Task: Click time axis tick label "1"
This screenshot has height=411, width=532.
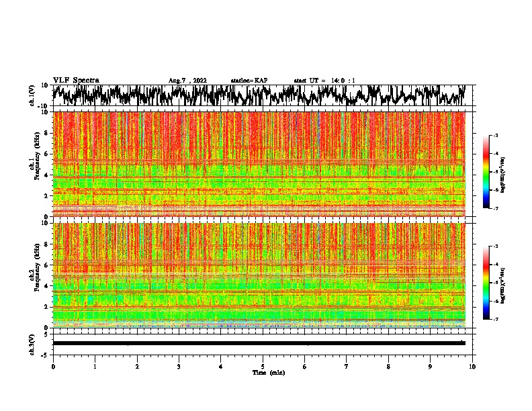Action: 95,367
